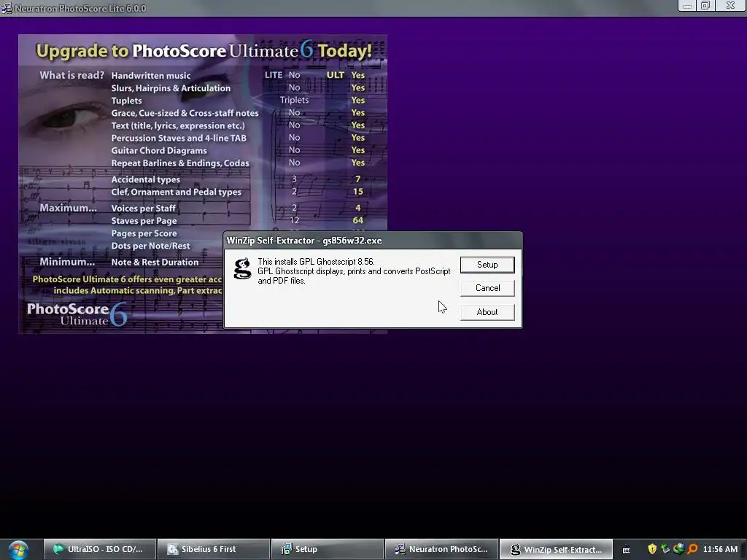Click the 'Voices per Staff' text

143,208
